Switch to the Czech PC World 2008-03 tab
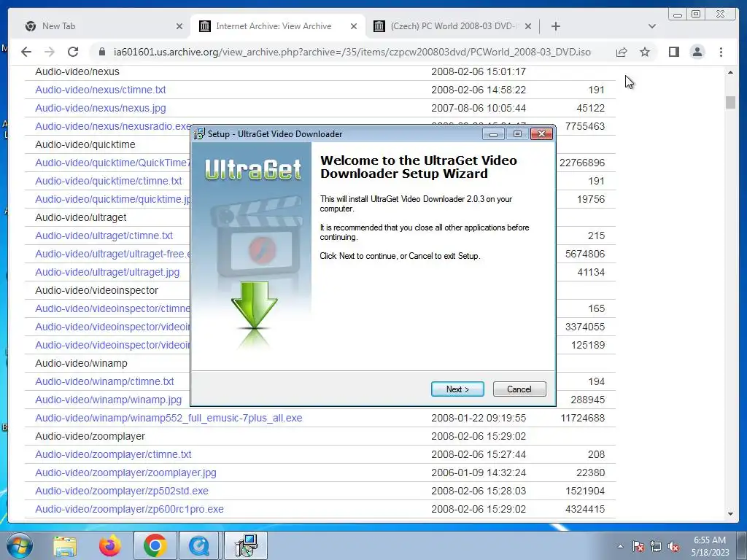747x560 pixels. [452, 26]
